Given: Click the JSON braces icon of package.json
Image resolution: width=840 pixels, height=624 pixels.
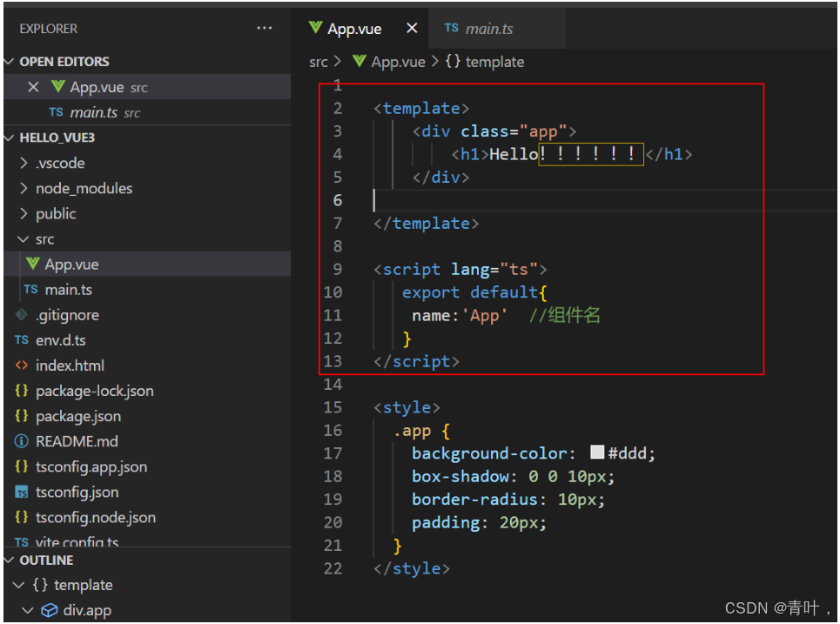Looking at the screenshot, I should pyautogui.click(x=22, y=416).
